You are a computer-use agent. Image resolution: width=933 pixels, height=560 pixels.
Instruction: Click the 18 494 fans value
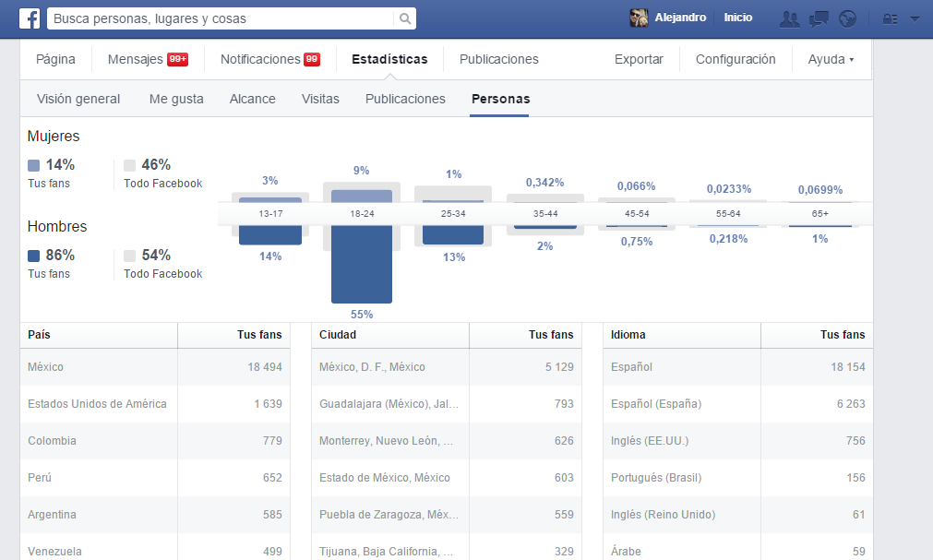click(x=265, y=367)
